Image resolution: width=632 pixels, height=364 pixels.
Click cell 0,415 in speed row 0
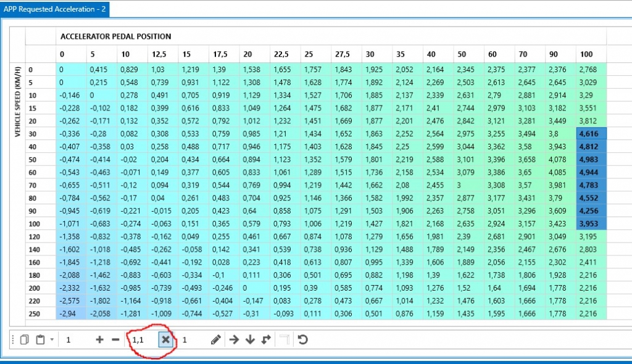tap(102, 69)
